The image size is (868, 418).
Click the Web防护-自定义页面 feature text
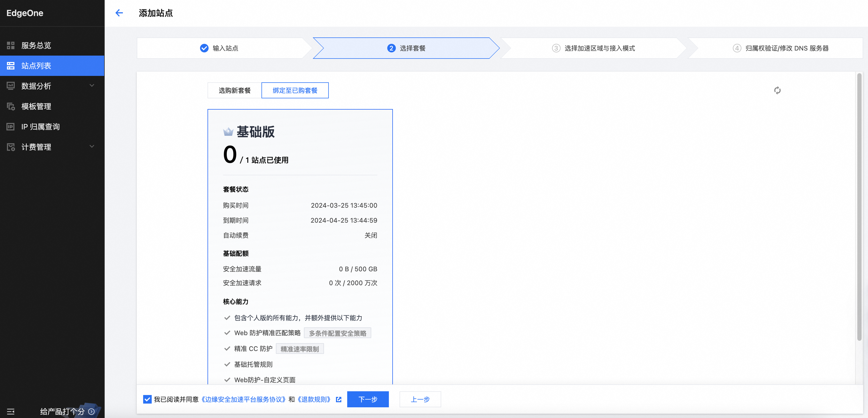point(264,380)
